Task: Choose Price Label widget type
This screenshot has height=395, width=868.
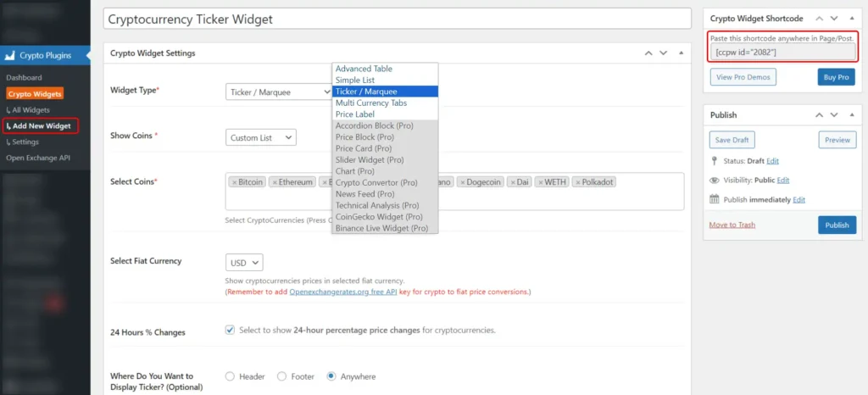Action: (386, 114)
